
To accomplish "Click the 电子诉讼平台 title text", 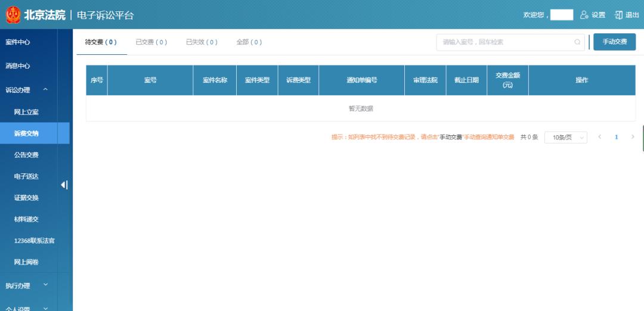I will click(x=106, y=15).
